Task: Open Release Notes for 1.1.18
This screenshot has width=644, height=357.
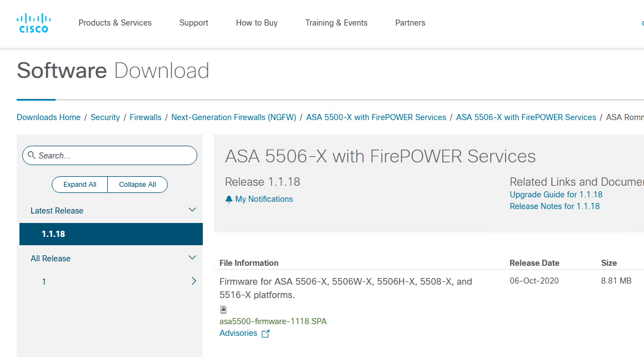Action: click(555, 206)
